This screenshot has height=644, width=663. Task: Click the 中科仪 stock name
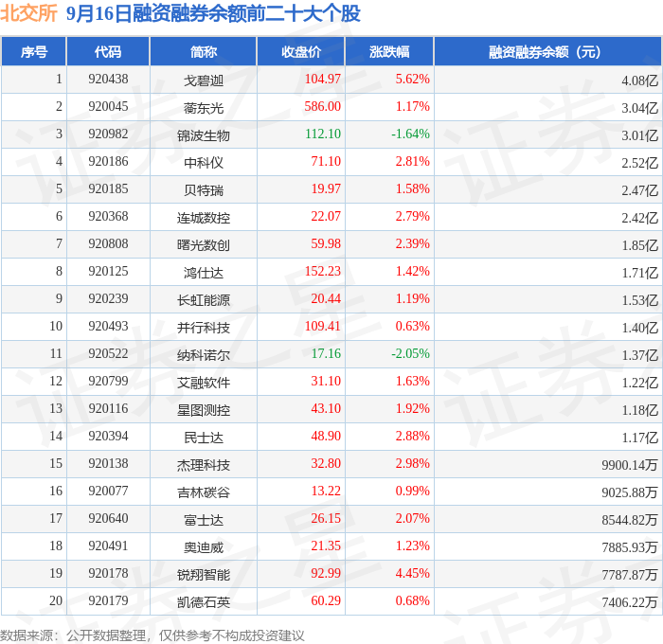tap(204, 163)
